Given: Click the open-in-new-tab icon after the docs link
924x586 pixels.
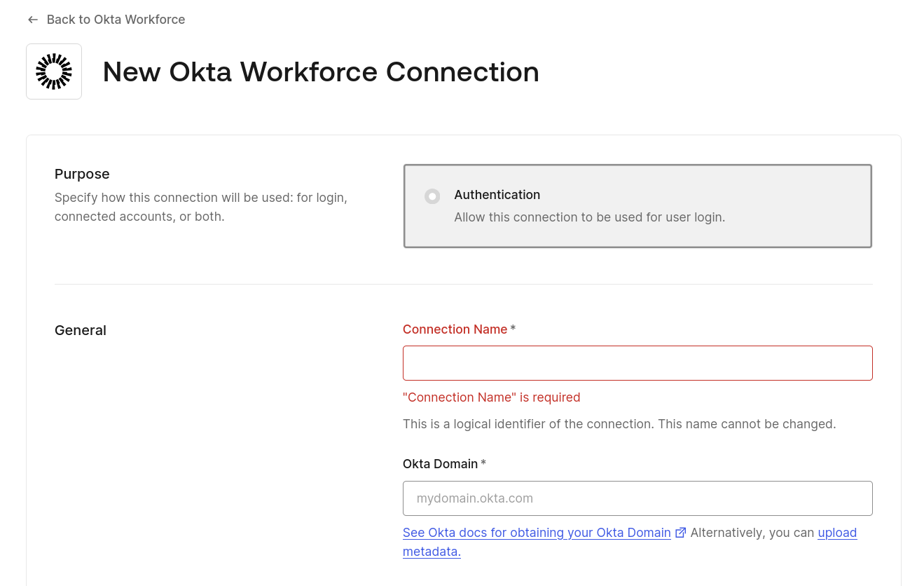Looking at the screenshot, I should coord(680,533).
